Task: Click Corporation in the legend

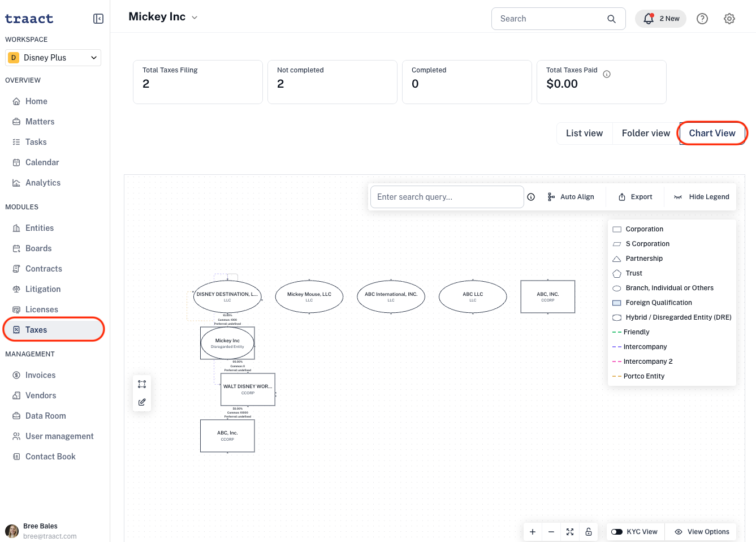Action: point(644,229)
